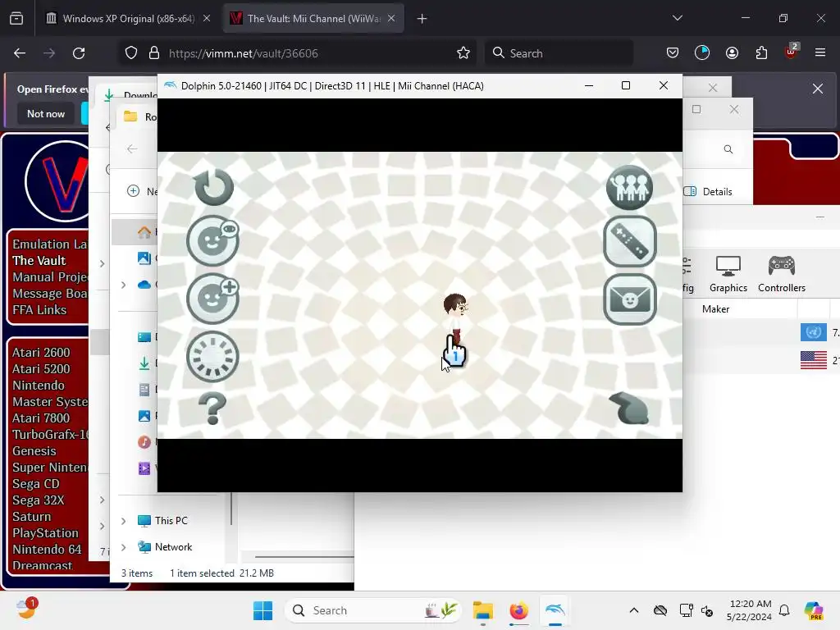Screen dimensions: 840x630
Task: Expand the OneDrive cloud tree item
Action: (124, 285)
